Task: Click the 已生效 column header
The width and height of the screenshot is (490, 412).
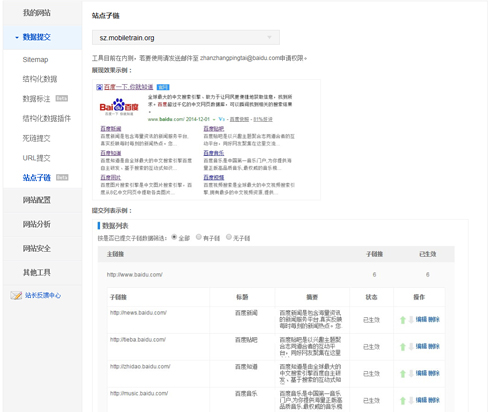Action: pyautogui.click(x=428, y=254)
